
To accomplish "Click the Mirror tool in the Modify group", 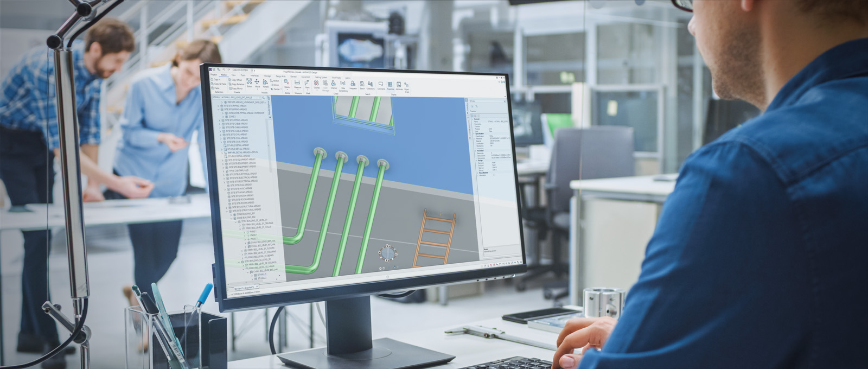I will pyautogui.click(x=275, y=85).
